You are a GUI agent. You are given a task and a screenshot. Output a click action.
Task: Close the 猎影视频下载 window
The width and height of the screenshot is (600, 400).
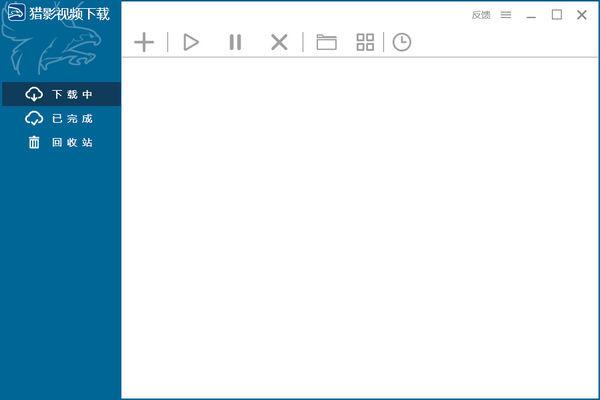pos(582,15)
